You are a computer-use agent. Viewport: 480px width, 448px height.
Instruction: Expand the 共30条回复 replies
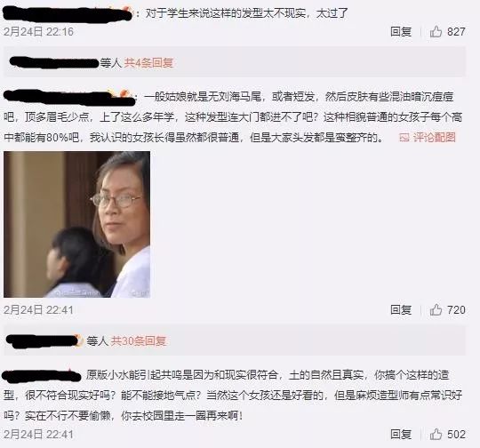(139, 340)
